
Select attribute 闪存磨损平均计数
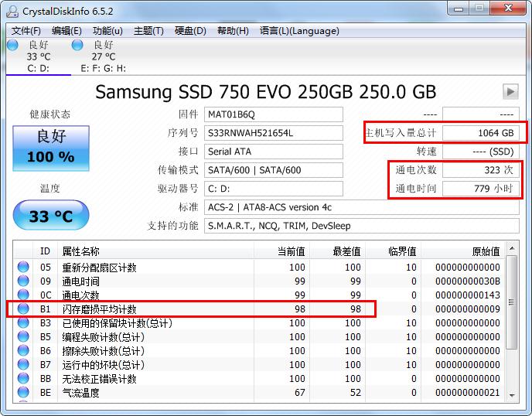[99, 309]
